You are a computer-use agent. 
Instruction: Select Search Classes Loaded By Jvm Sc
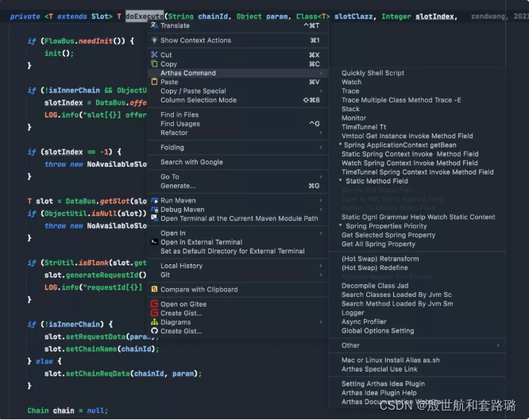417,295
